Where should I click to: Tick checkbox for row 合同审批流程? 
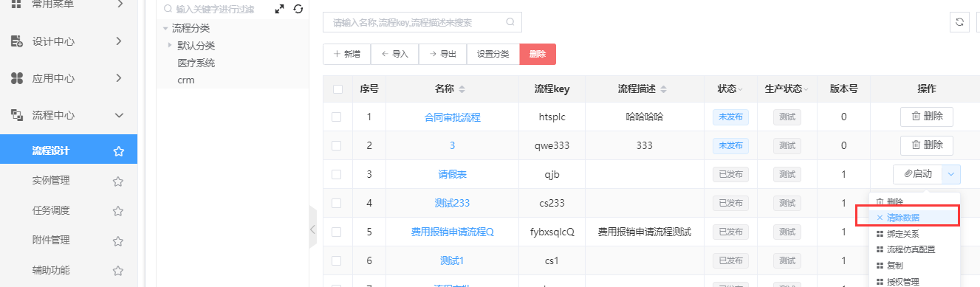[x=337, y=117]
